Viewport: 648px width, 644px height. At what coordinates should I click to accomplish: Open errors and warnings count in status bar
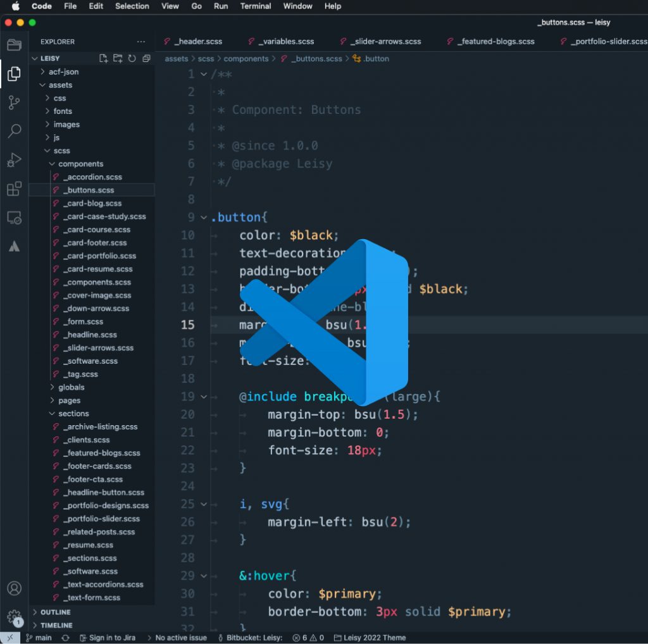[308, 638]
